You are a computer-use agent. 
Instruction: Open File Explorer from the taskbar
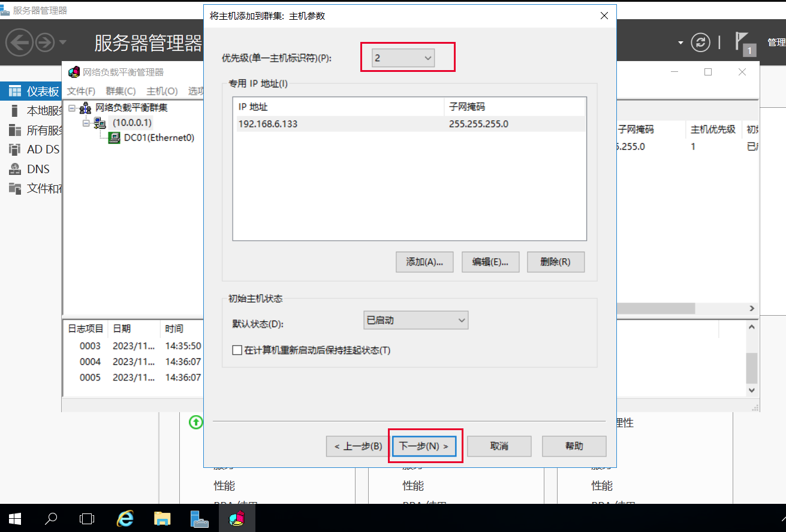tap(162, 518)
